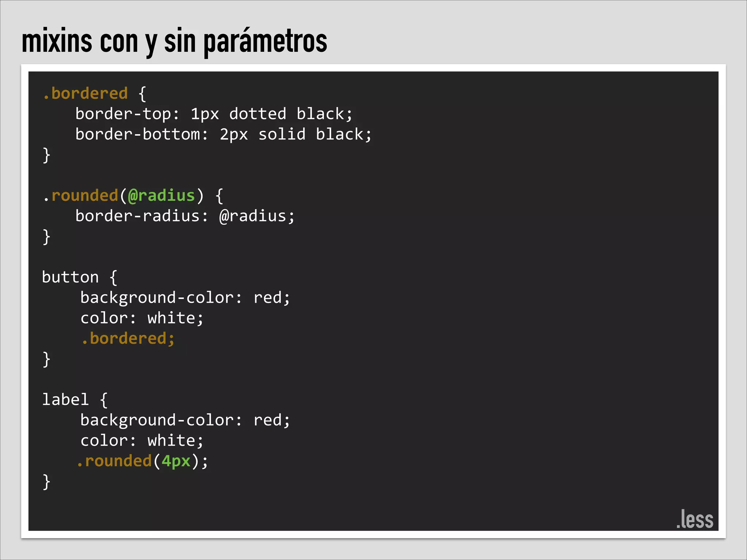Click the closing brace of the label block
The image size is (747, 560).
[x=46, y=482]
